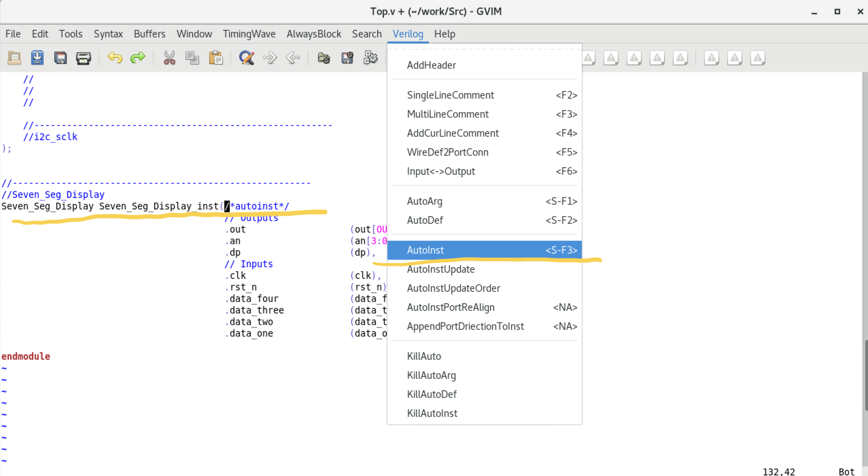The height and width of the screenshot is (476, 868).
Task: Open the AlwaysBlock menu
Action: pos(314,34)
